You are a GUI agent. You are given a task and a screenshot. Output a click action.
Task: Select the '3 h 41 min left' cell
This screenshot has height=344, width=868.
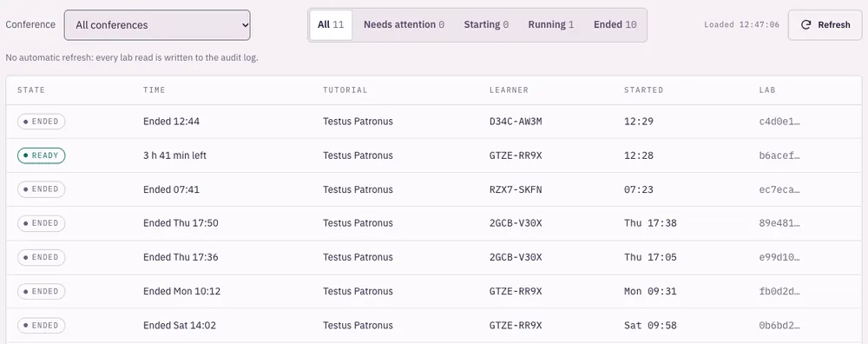(x=174, y=155)
